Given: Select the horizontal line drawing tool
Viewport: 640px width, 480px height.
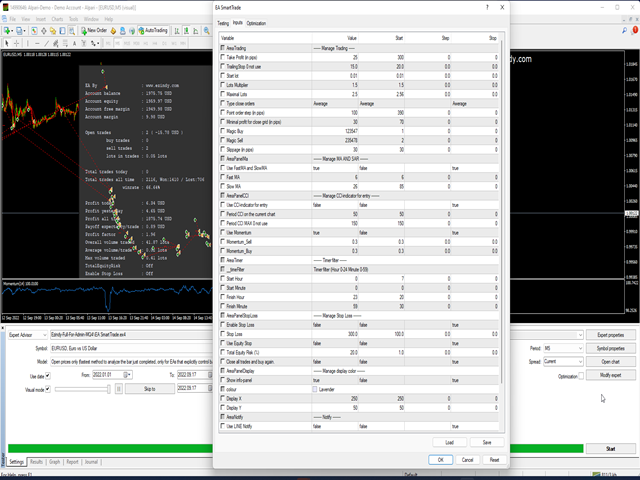Looking at the screenshot, I should [x=37, y=43].
